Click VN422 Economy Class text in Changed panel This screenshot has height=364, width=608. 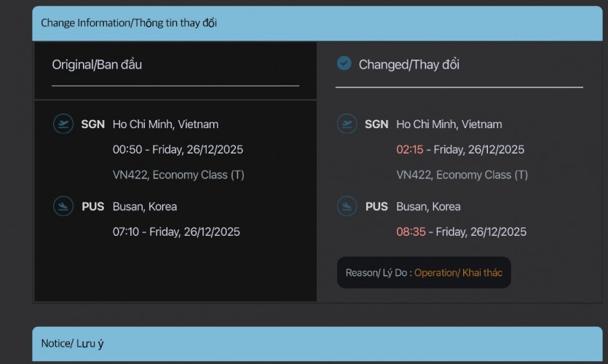click(x=462, y=175)
